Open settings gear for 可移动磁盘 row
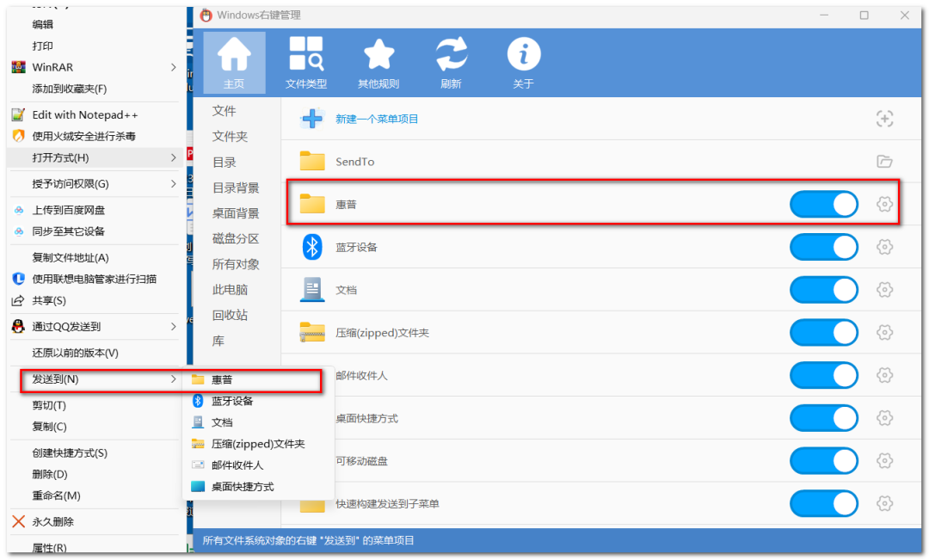This screenshot has height=560, width=929. pyautogui.click(x=884, y=460)
